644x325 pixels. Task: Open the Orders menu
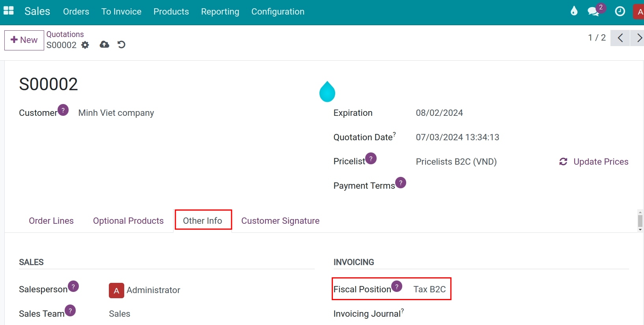click(76, 12)
